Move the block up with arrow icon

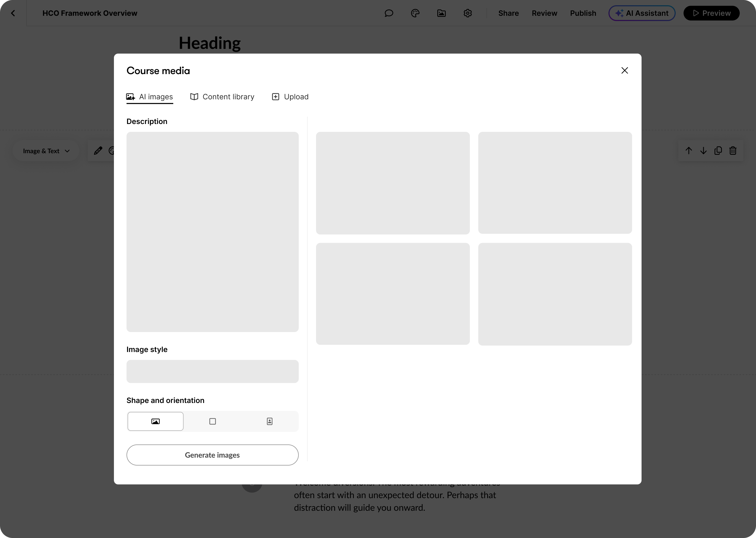pos(689,151)
